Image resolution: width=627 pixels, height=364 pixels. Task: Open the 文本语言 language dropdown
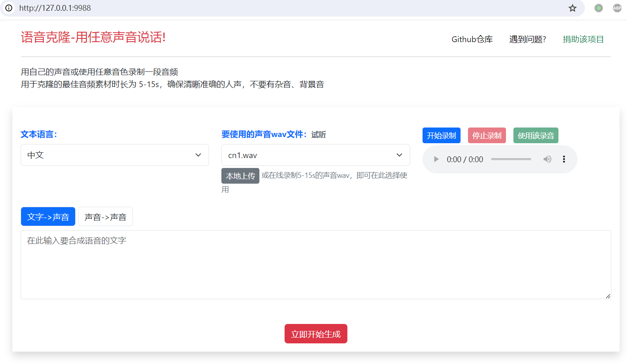coord(115,155)
